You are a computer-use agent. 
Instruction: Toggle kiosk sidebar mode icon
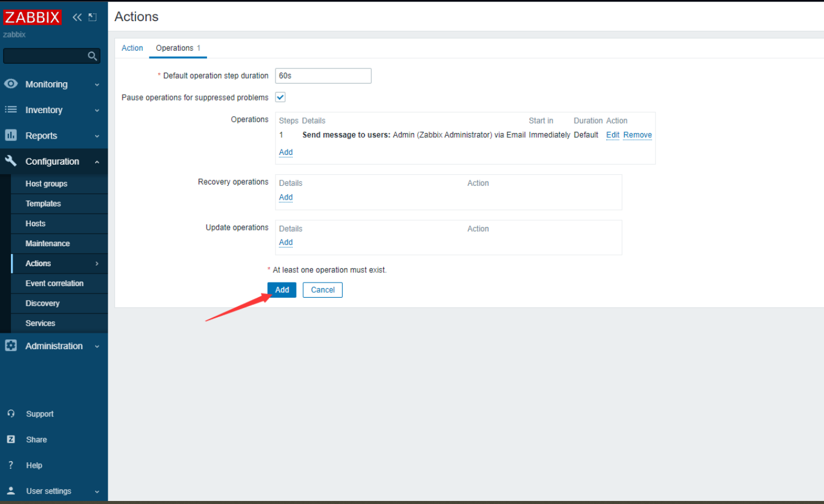pos(93,17)
